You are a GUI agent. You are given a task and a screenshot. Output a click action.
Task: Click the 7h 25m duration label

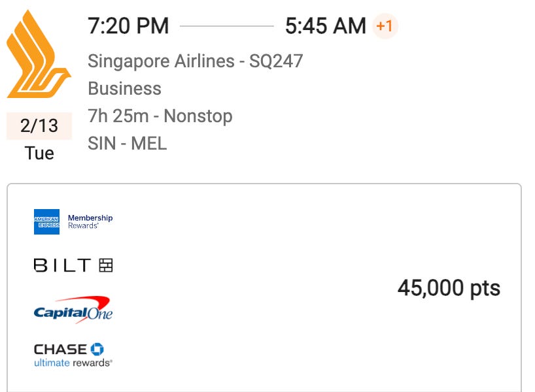pos(118,116)
